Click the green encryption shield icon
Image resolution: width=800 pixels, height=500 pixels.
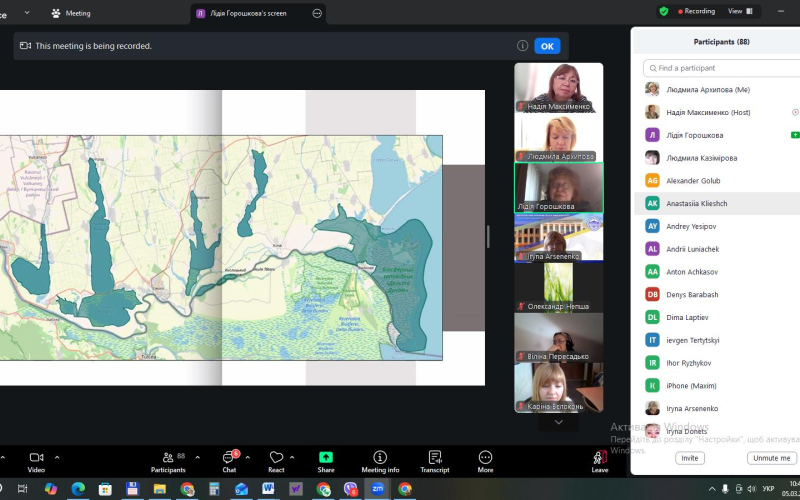coord(663,11)
